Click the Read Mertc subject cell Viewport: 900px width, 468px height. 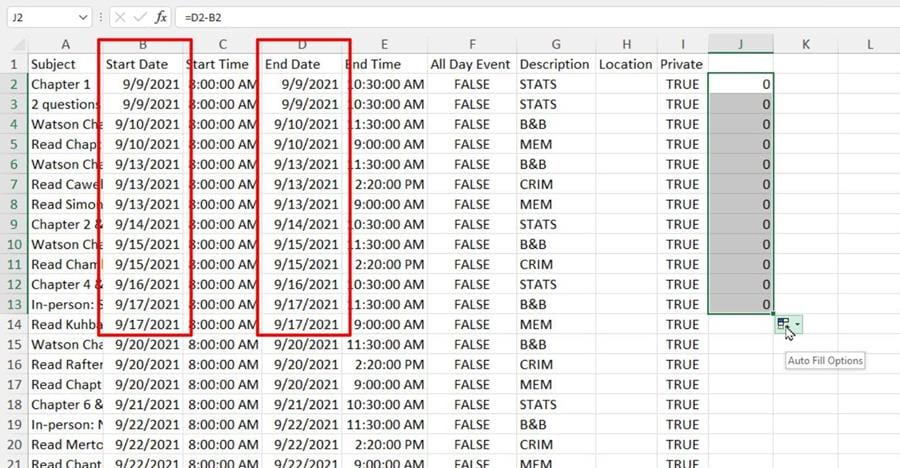65,444
